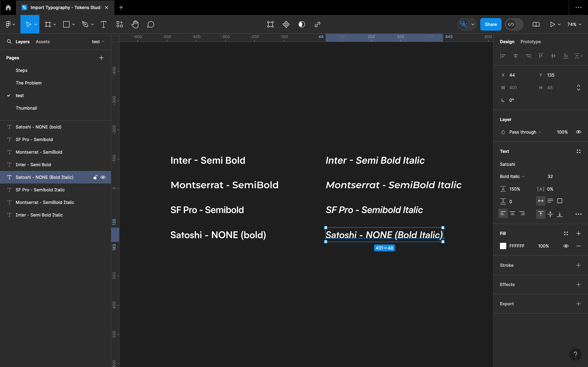
Task: Select the Montserrat - SemiBold Italic layer
Action: (x=45, y=202)
